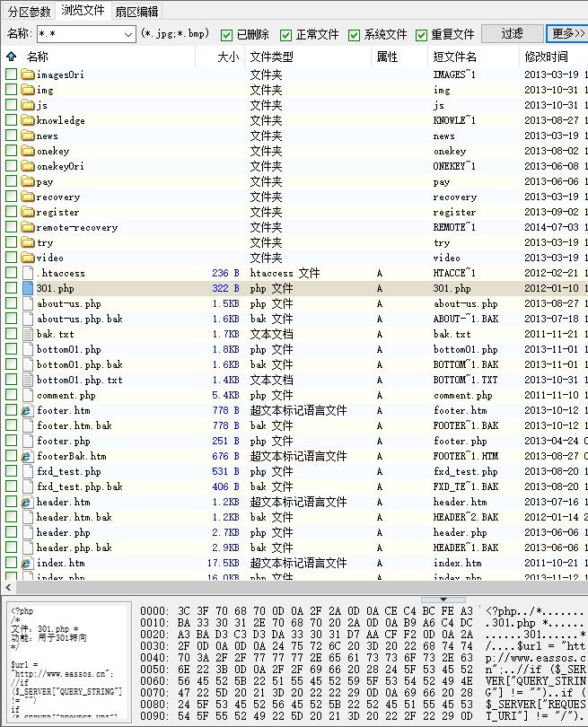
Task: Click the bottom01.php.txt text file icon
Action: point(28,380)
